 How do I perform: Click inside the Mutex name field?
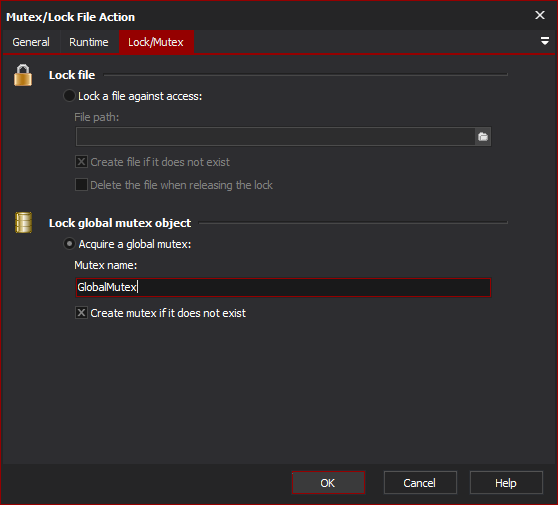[x=283, y=287]
